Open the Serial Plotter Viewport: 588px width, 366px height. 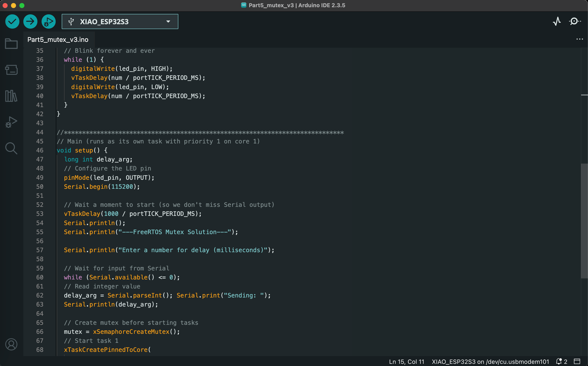coord(557,22)
